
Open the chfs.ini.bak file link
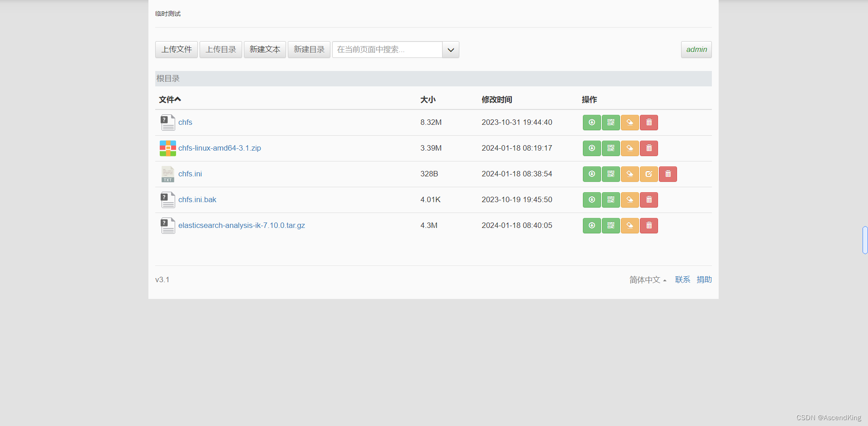[x=197, y=199]
